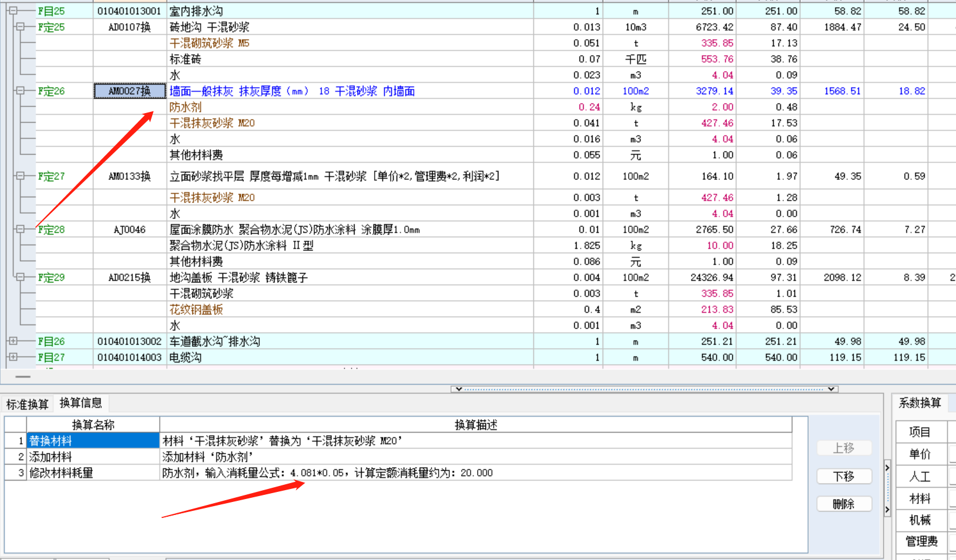956x560 pixels.
Task: Select the 机械 coefficient row
Action: point(920,520)
